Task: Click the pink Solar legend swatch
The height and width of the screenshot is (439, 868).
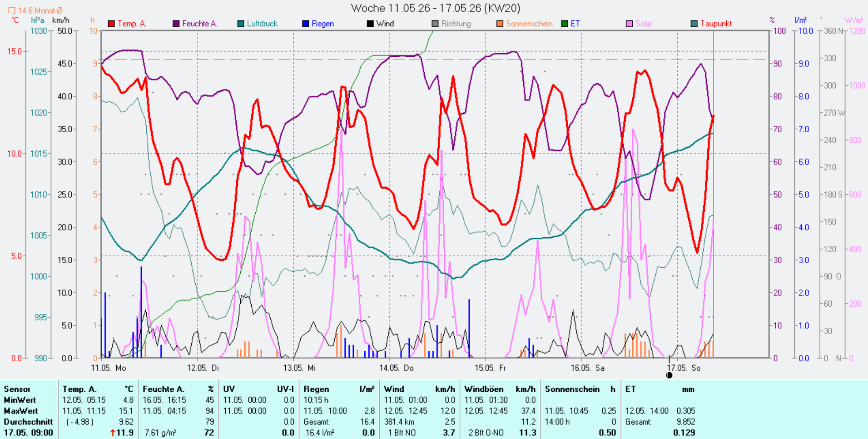Action: tap(629, 24)
